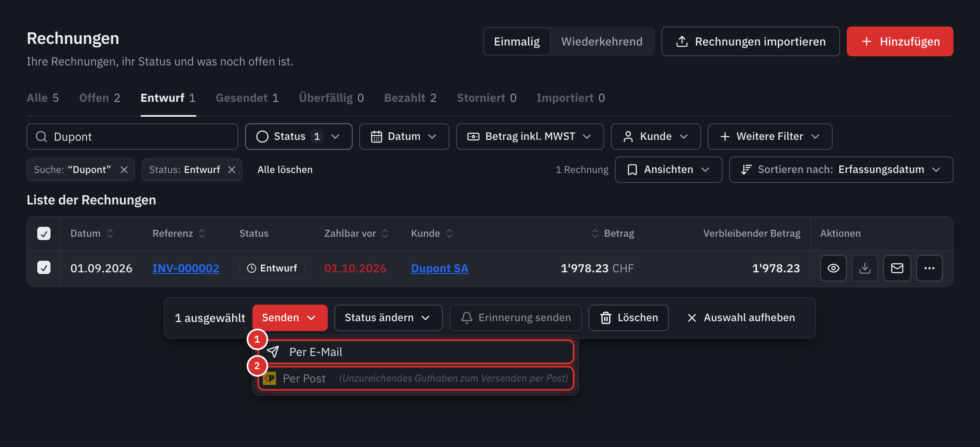The height and width of the screenshot is (447, 980).
Task: Switch to the Importiert tab
Action: [570, 98]
